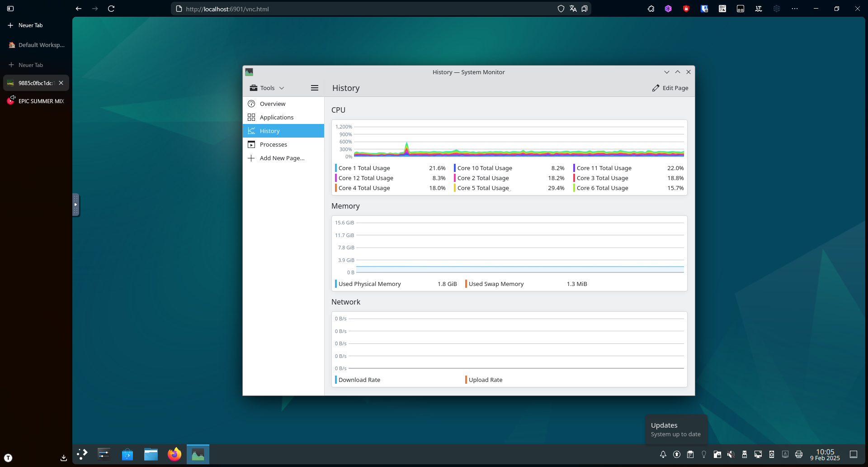This screenshot has height=467, width=868.
Task: Click the lightbulb tray icon
Action: coord(704,454)
